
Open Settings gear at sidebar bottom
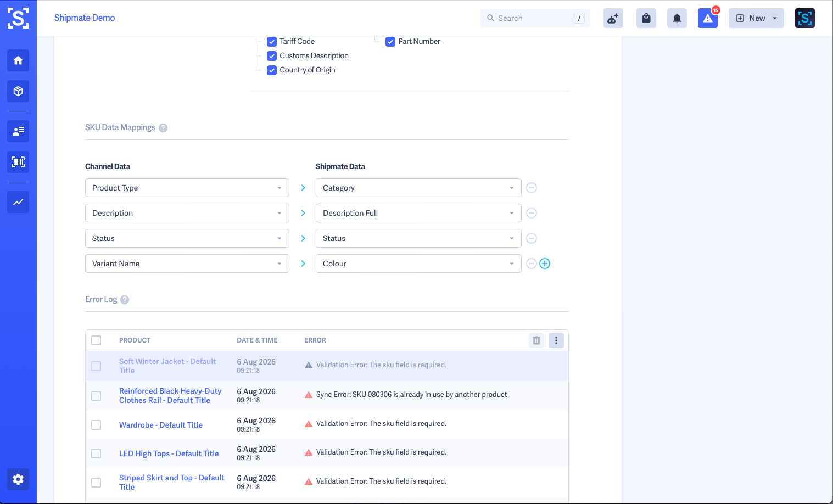pyautogui.click(x=18, y=479)
